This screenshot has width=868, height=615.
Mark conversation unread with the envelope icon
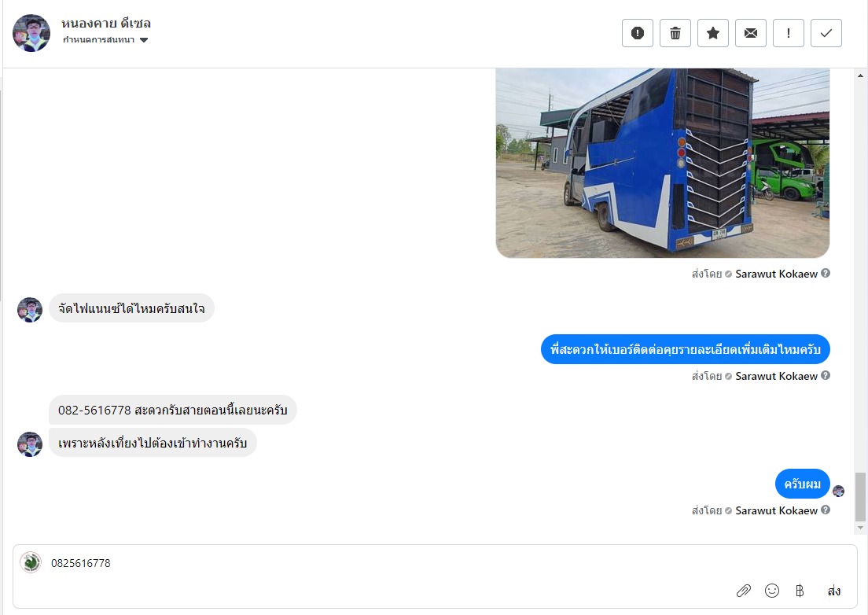tap(751, 33)
